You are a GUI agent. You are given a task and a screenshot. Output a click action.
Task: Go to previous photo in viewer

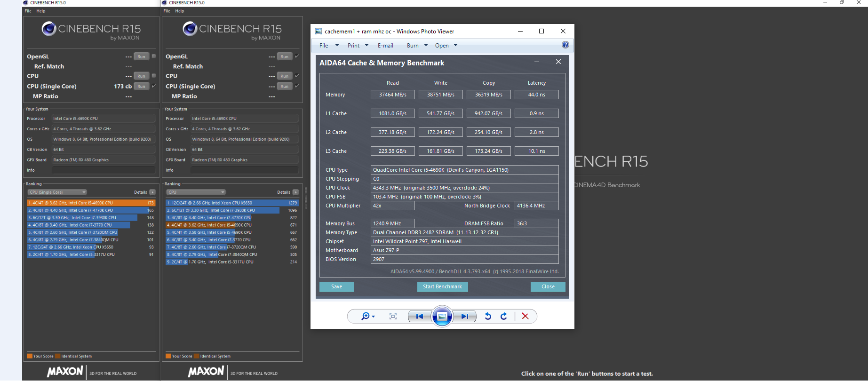pyautogui.click(x=419, y=317)
